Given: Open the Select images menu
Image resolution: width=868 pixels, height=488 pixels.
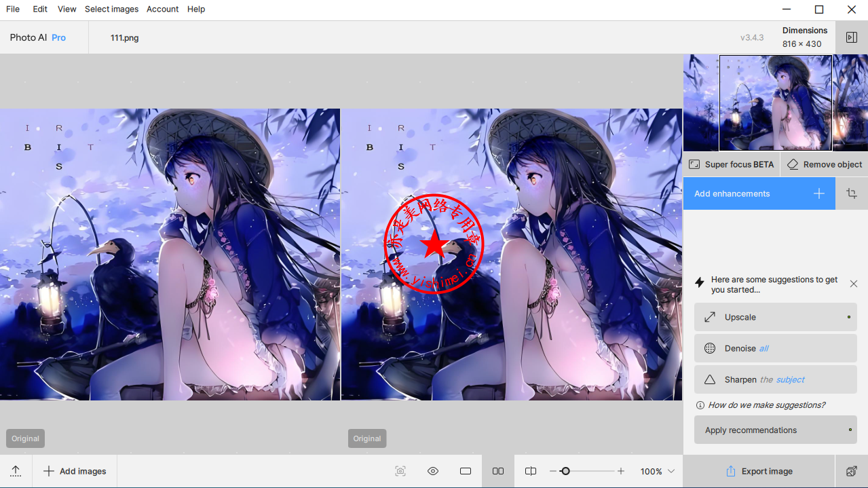Looking at the screenshot, I should tap(111, 10).
